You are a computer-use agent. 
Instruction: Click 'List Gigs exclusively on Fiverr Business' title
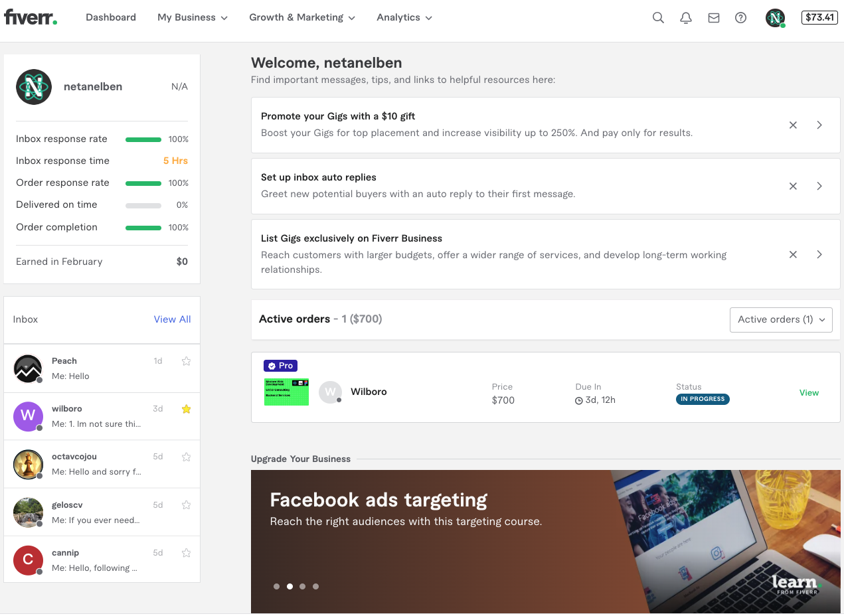(x=351, y=238)
